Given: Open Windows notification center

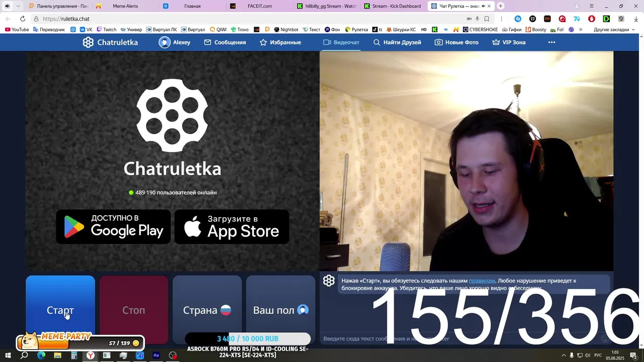Looking at the screenshot, I should pos(633,355).
